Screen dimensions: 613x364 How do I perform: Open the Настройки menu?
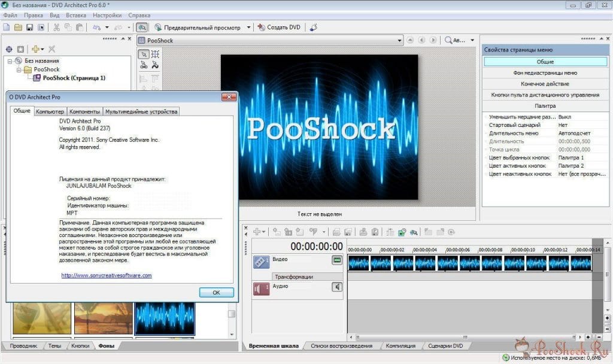click(107, 15)
